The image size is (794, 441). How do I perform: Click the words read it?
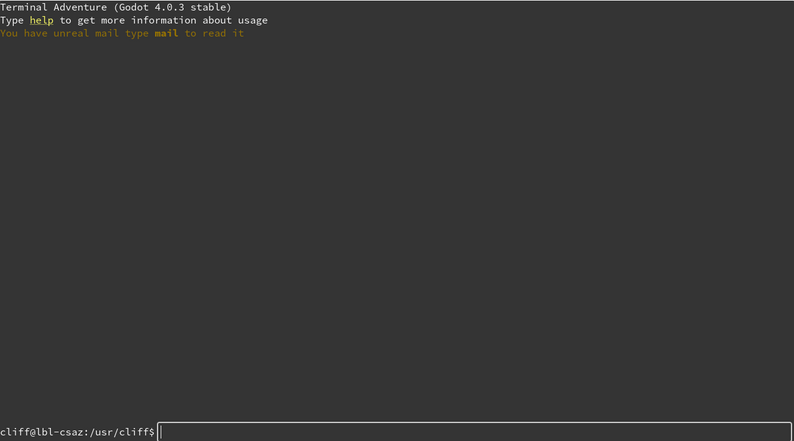[222, 33]
